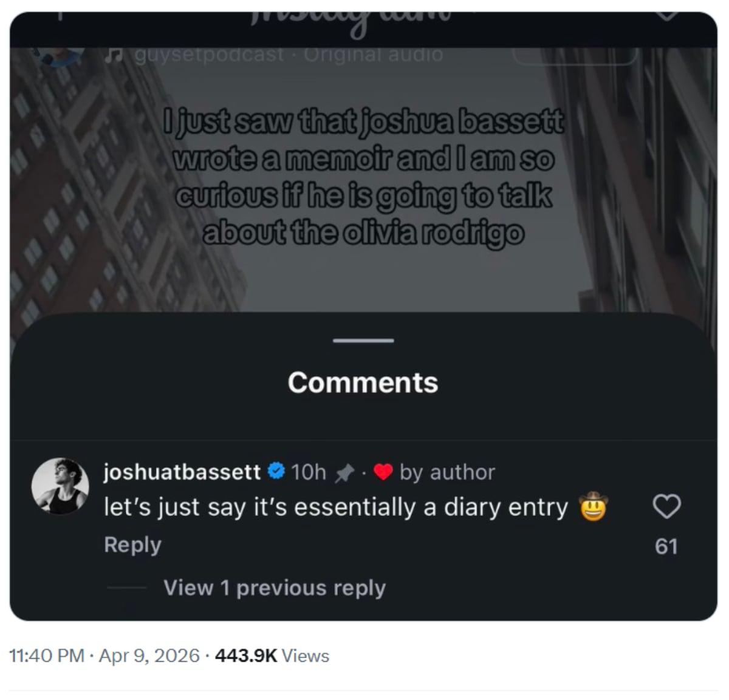Click the heart count "61" beside the comment

click(x=667, y=546)
